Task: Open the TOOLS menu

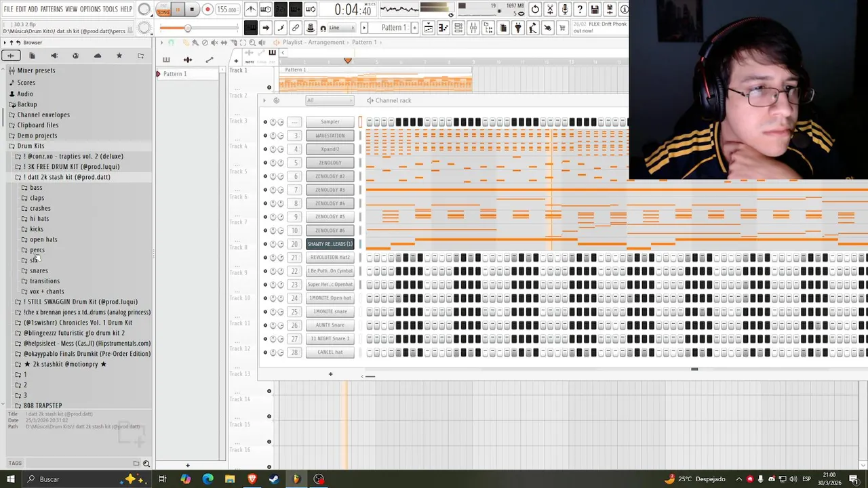Action: click(110, 9)
